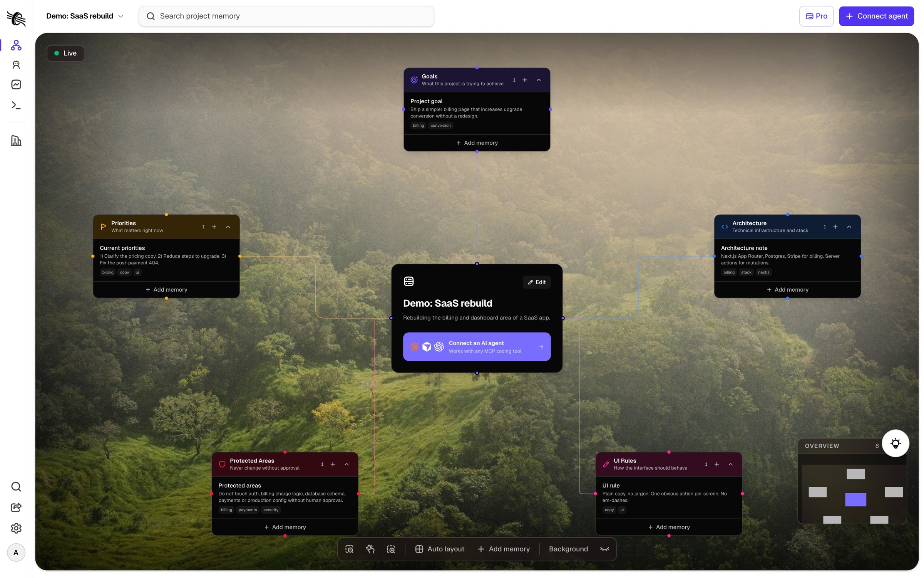
Task: Select the hand pan tool in the bottom toolbar
Action: (370, 549)
